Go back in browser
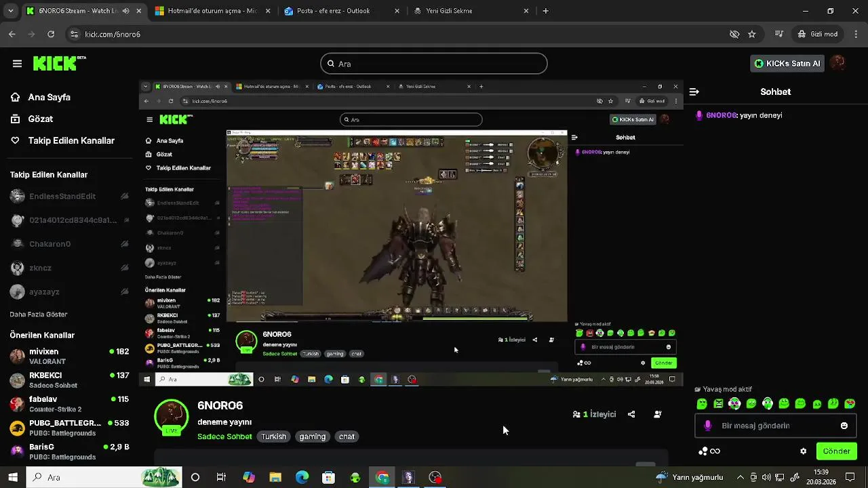Screen dimensions: 868x488 (x=12, y=34)
